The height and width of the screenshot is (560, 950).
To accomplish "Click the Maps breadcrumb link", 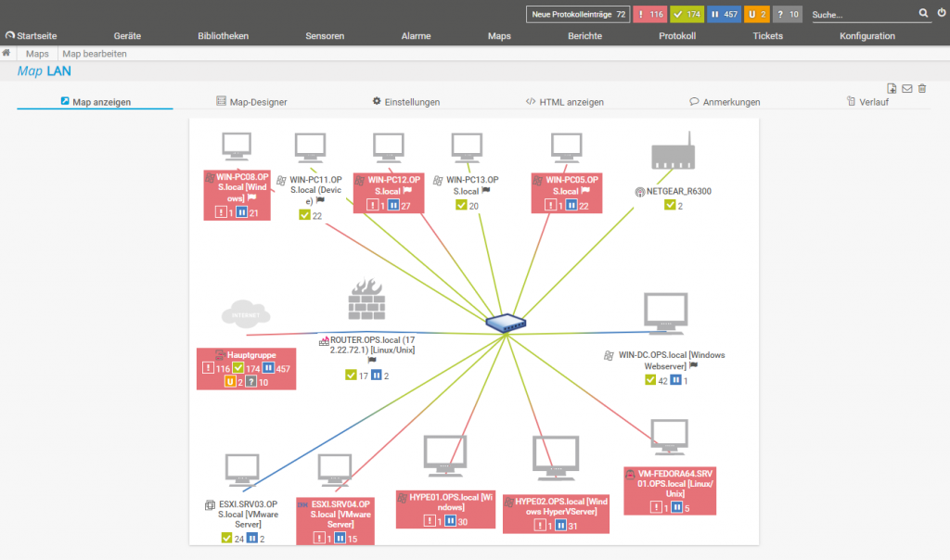I will (37, 54).
